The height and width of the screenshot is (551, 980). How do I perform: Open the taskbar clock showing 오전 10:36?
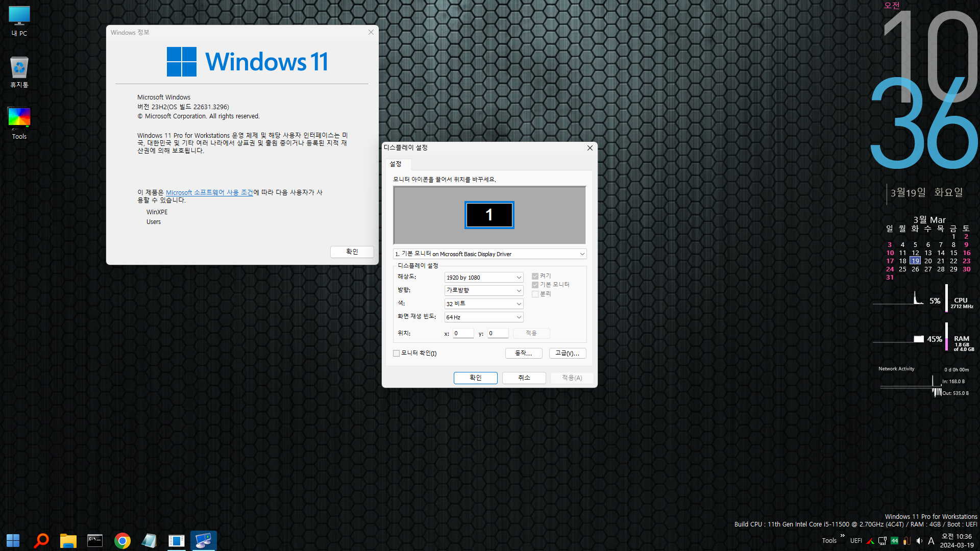[x=957, y=541]
